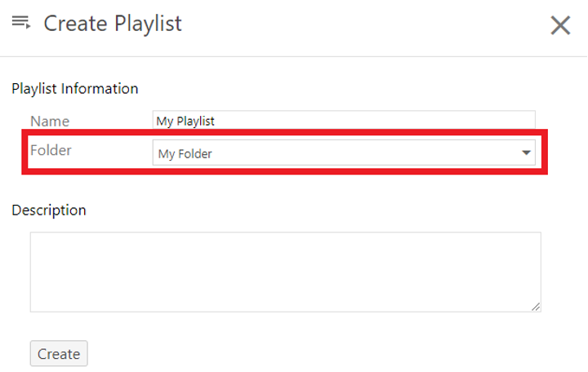This screenshot has height=372, width=588.
Task: Dismiss dialog using the X icon
Action: point(560,25)
